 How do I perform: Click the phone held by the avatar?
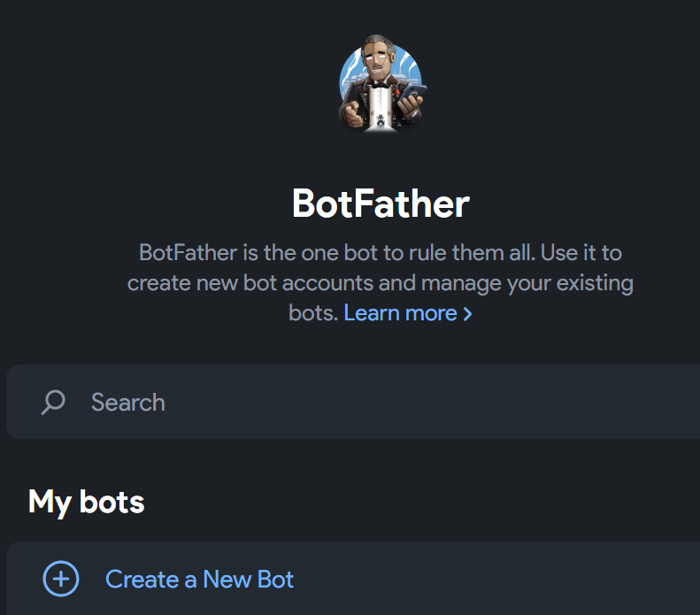point(413,99)
